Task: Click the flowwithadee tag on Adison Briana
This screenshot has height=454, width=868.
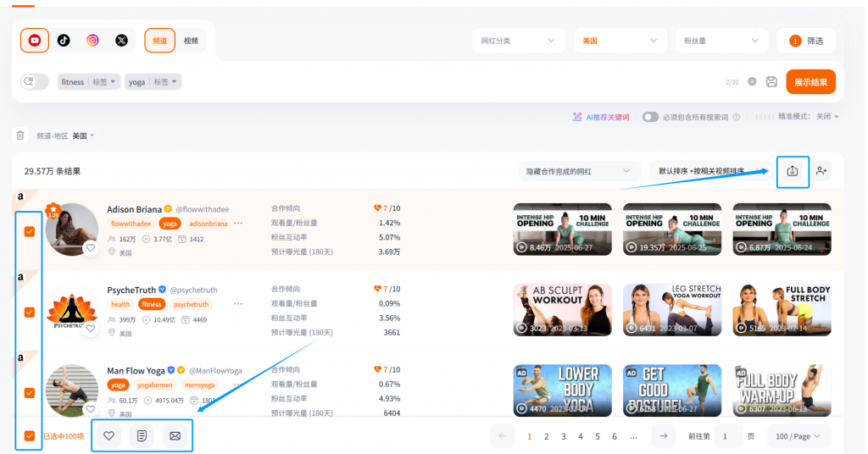Action: (131, 224)
